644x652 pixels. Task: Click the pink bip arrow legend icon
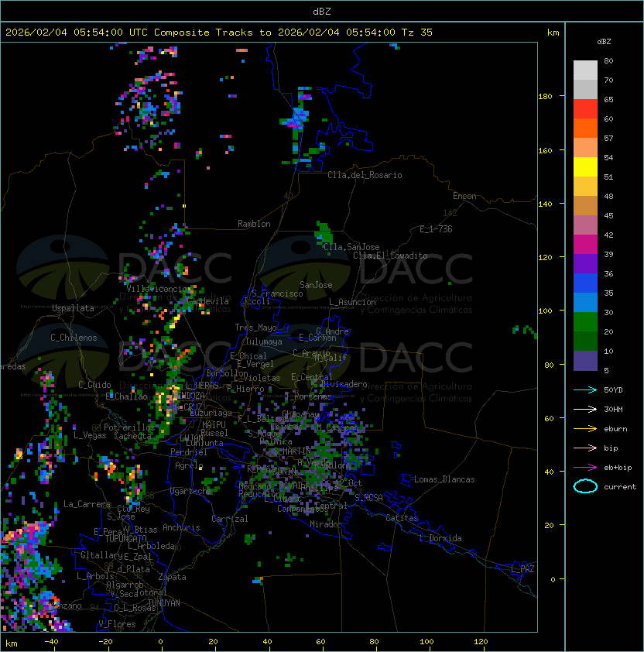tap(585, 448)
